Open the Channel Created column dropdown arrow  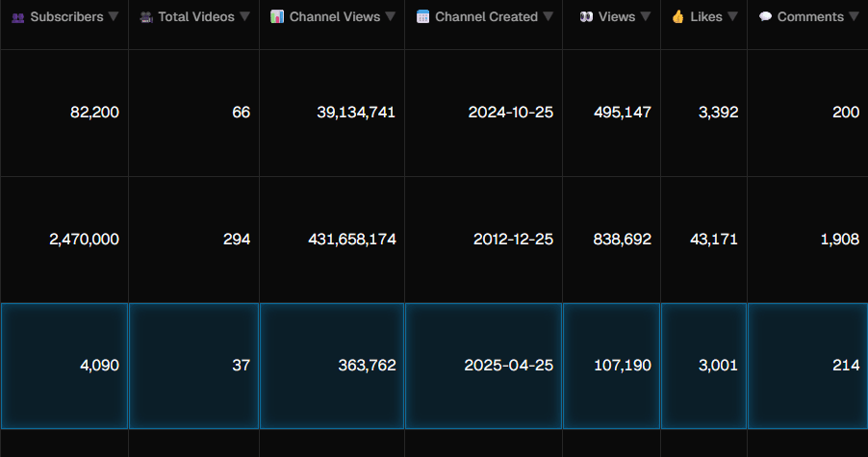coord(549,16)
